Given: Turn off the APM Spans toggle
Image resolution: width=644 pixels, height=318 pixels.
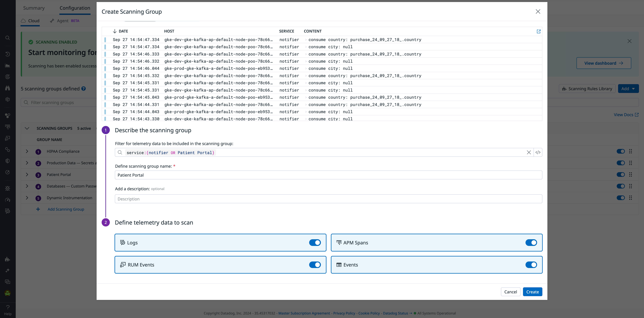Looking at the screenshot, I should pos(531,242).
